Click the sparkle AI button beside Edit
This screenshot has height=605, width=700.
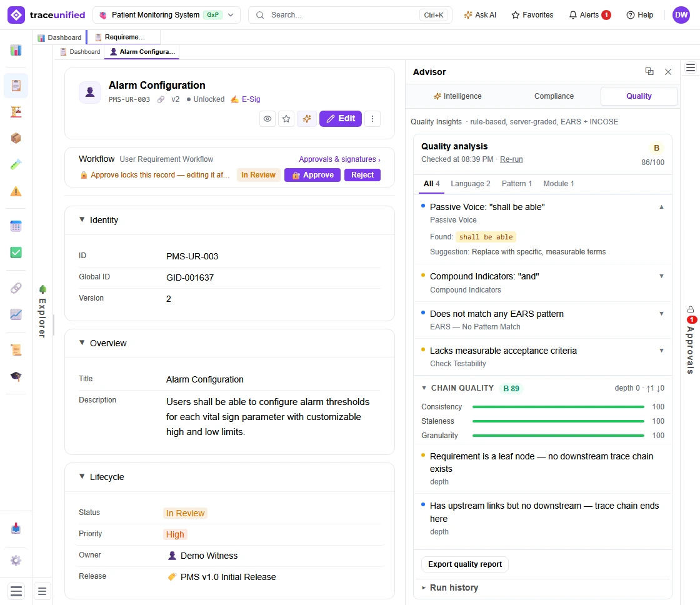(307, 119)
